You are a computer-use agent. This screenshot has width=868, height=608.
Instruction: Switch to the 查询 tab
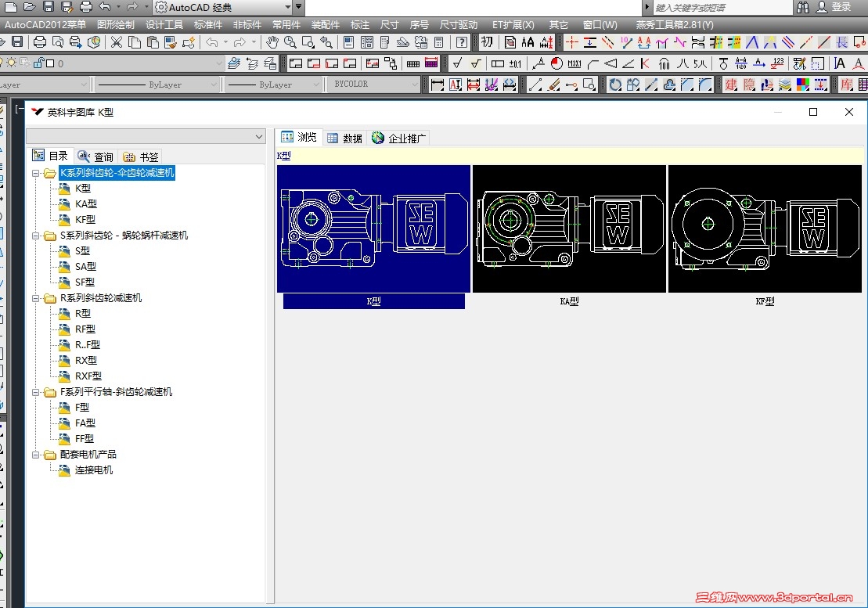click(95, 156)
